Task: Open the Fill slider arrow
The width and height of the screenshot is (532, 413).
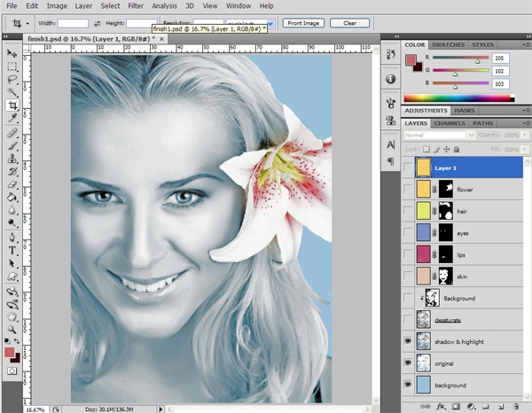Action: (525, 149)
